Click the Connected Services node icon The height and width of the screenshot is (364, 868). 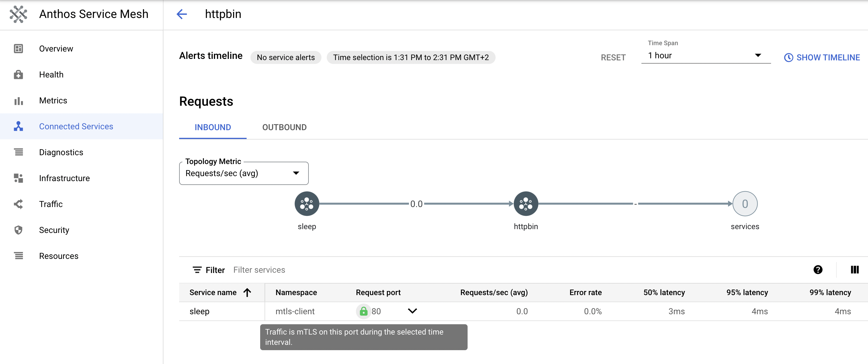(19, 126)
